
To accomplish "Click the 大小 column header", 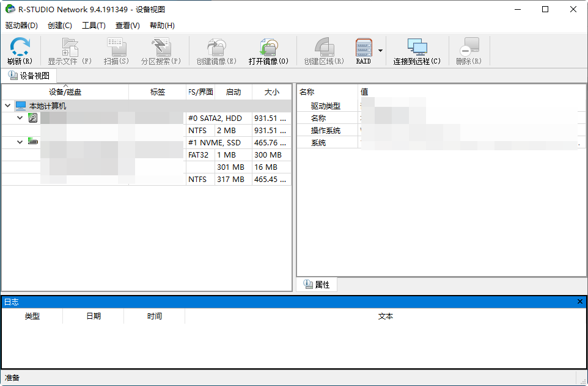I will click(272, 92).
